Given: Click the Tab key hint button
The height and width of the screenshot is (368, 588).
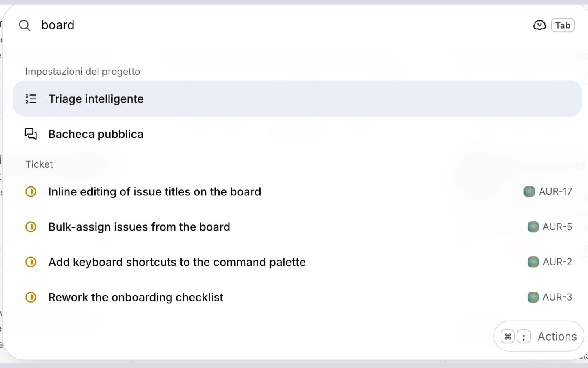Looking at the screenshot, I should point(563,25).
